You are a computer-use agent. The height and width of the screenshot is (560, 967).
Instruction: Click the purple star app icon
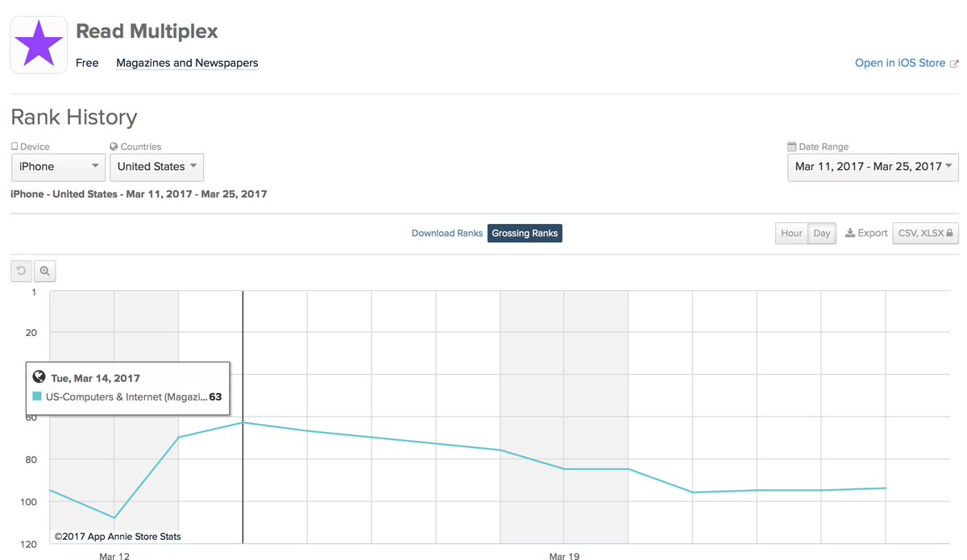coord(39,45)
